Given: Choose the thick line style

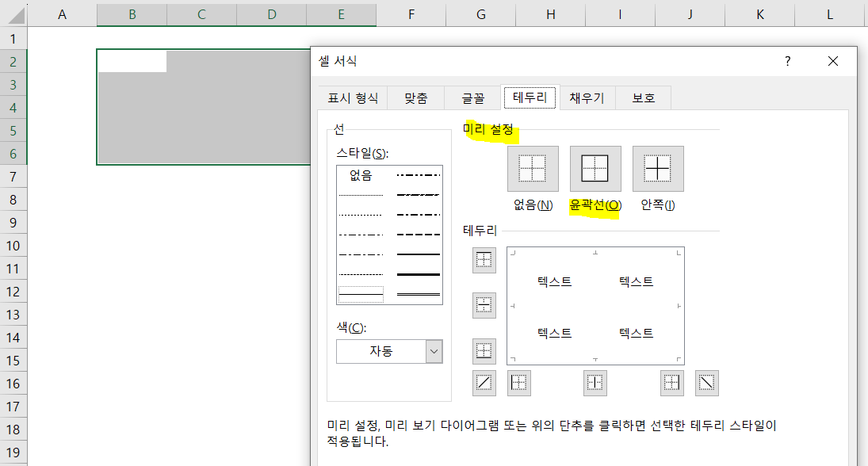Looking at the screenshot, I should click(416, 275).
